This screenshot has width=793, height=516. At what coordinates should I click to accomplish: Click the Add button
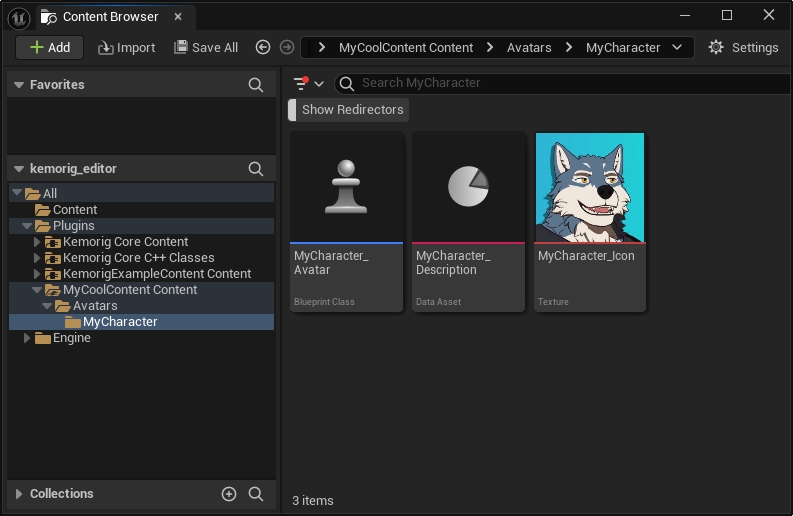tap(49, 47)
